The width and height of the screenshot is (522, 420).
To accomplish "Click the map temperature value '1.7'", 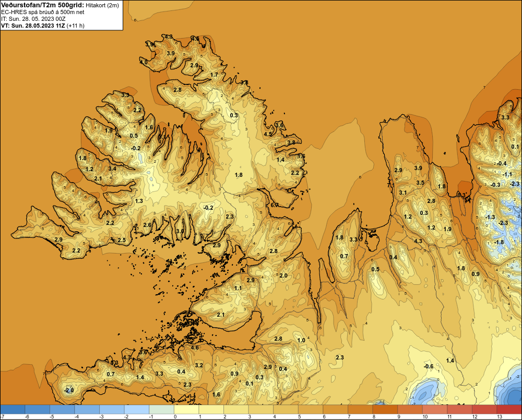I will tap(214, 75).
